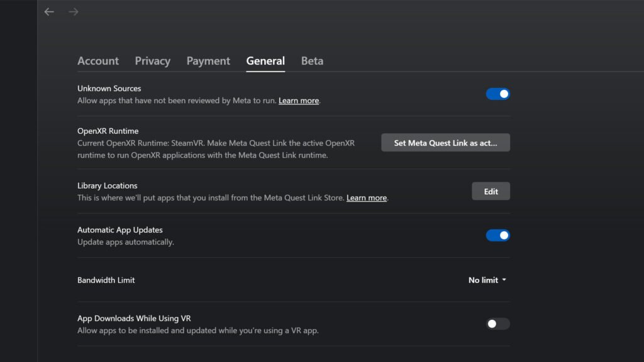Click App Downloads While Using VR label
Image resolution: width=644 pixels, height=362 pixels.
click(x=134, y=319)
